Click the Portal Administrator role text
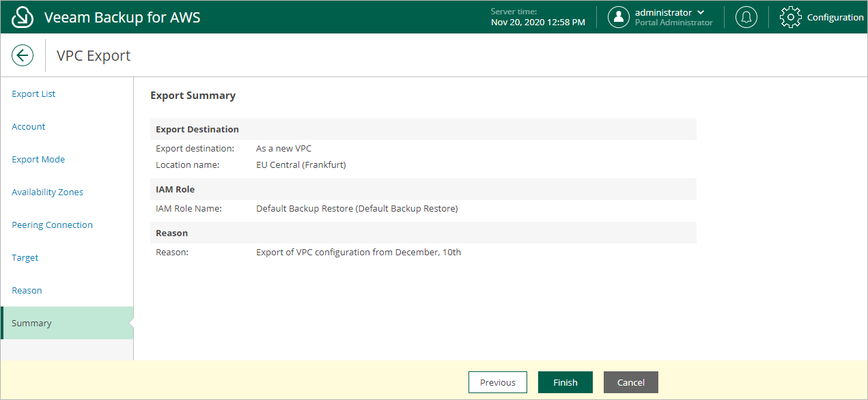Image resolution: width=868 pixels, height=400 pixels. coord(674,23)
